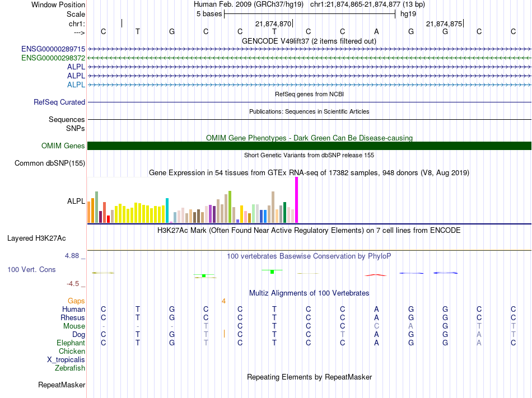The width and height of the screenshot is (532, 398).
Task: Click the 5 bases scale bar
Action: [x=309, y=13]
